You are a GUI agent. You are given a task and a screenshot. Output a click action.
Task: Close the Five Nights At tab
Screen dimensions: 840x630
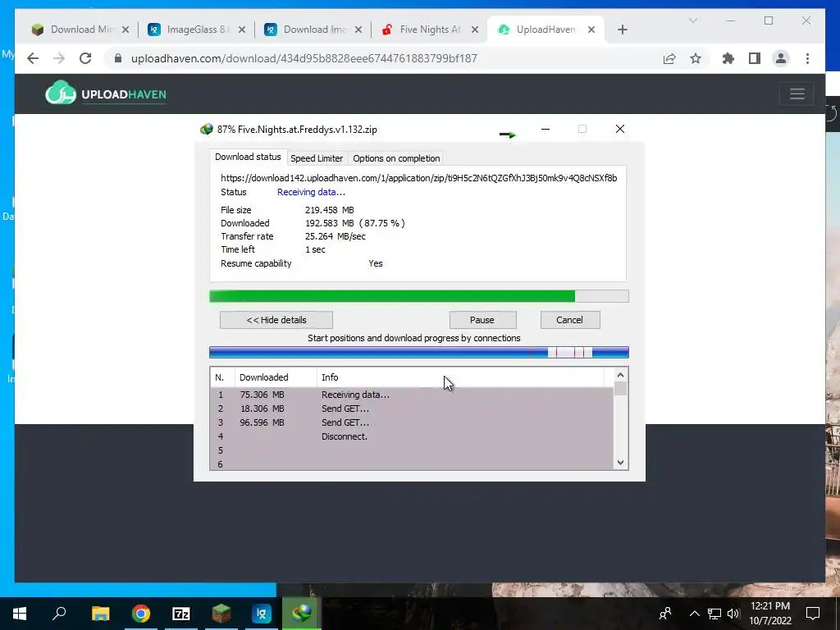click(x=475, y=30)
